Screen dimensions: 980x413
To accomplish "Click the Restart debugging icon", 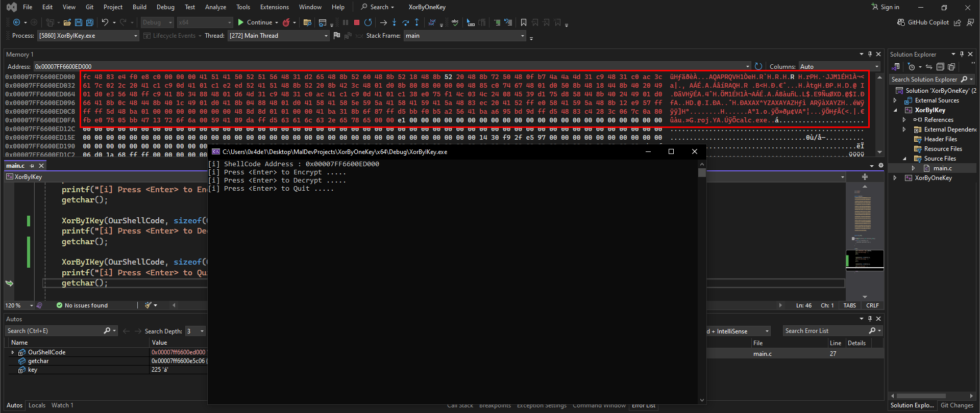I will [x=368, y=22].
